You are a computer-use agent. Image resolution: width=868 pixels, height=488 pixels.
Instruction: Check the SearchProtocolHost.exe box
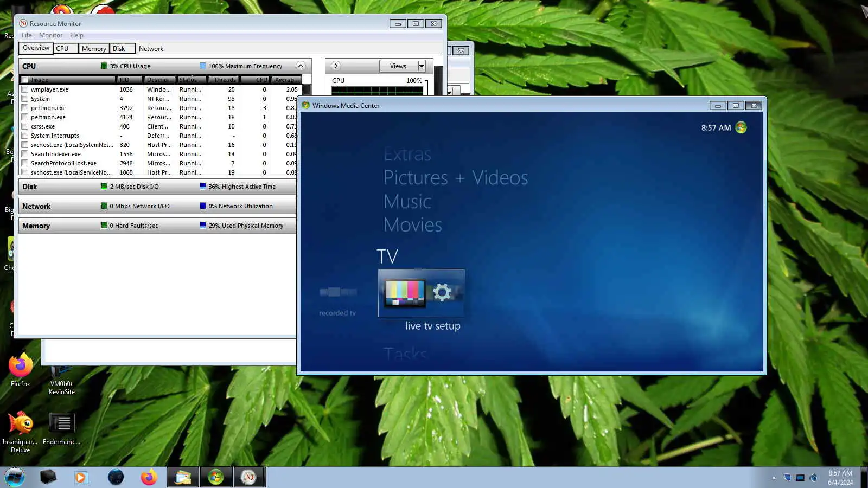pos(24,163)
